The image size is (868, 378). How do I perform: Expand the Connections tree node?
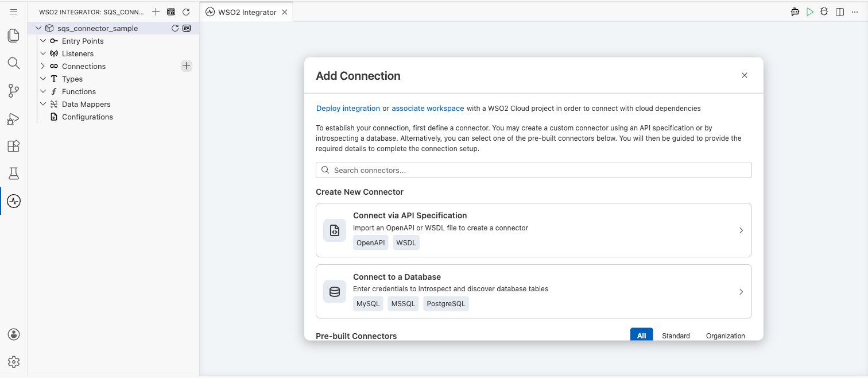(43, 66)
